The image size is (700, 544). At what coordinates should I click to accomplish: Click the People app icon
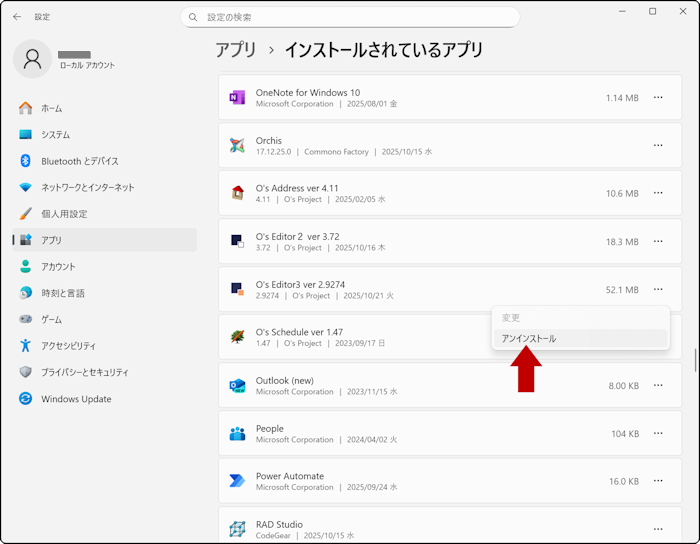(x=237, y=433)
